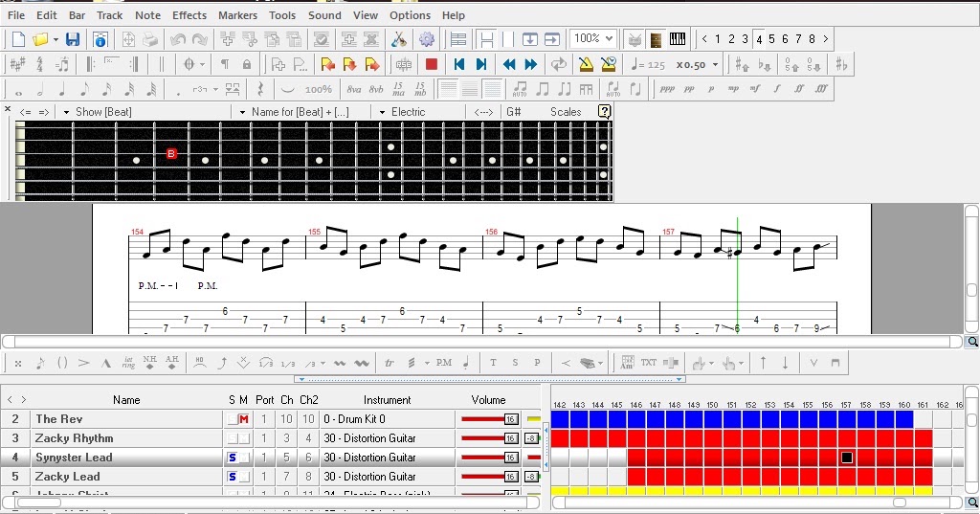
Task: Toggle Mute on The Rev track
Action: point(244,419)
